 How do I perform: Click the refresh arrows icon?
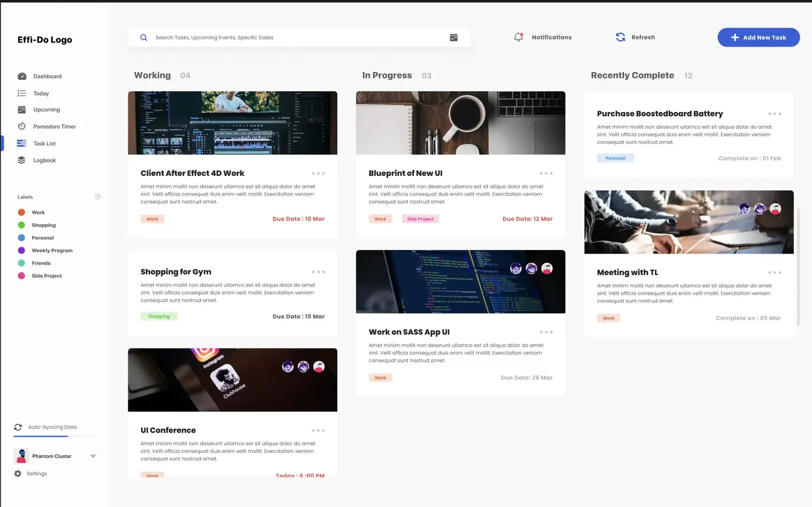(x=621, y=37)
